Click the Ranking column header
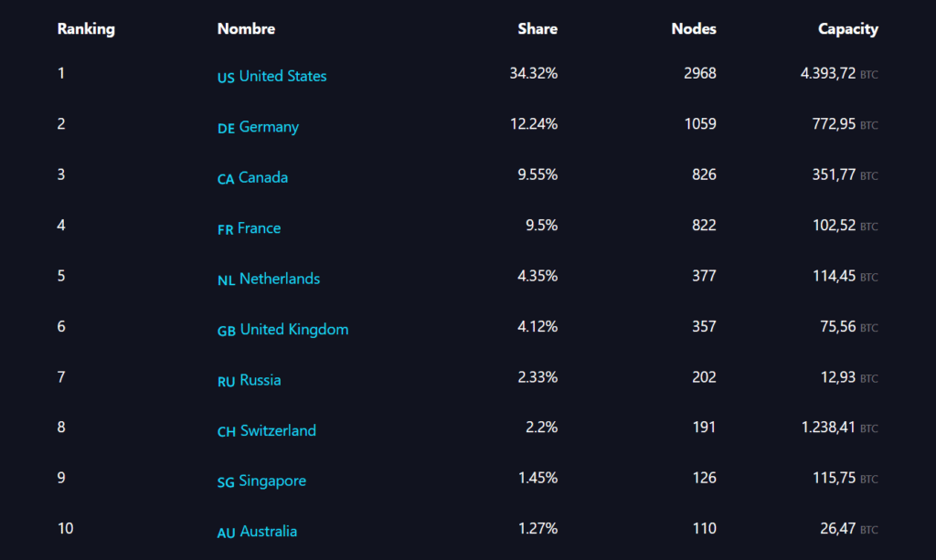 click(x=86, y=29)
